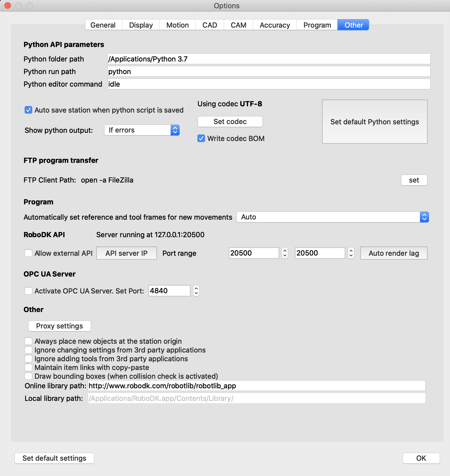Open the Show python output dropdown
The width and height of the screenshot is (450, 476).
(142, 130)
